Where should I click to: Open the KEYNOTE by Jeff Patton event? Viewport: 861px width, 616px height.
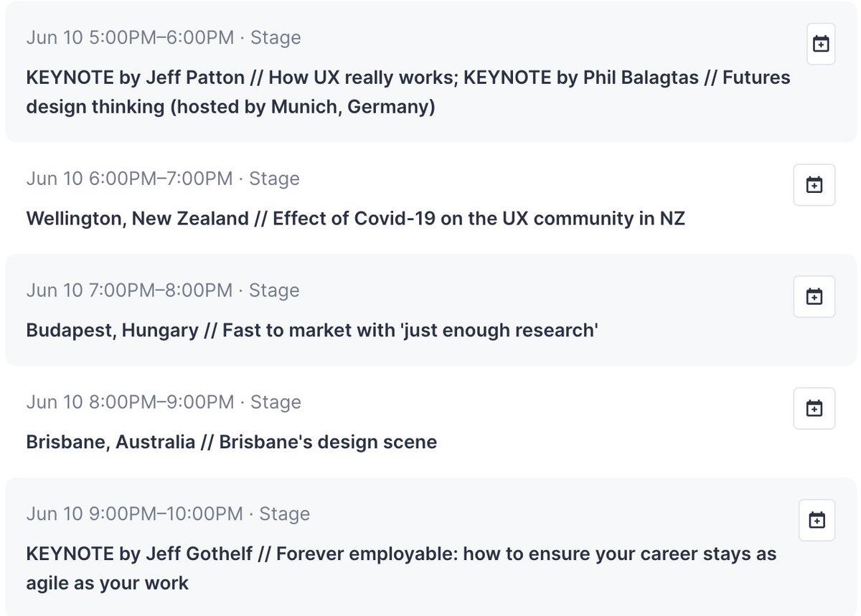click(x=408, y=77)
